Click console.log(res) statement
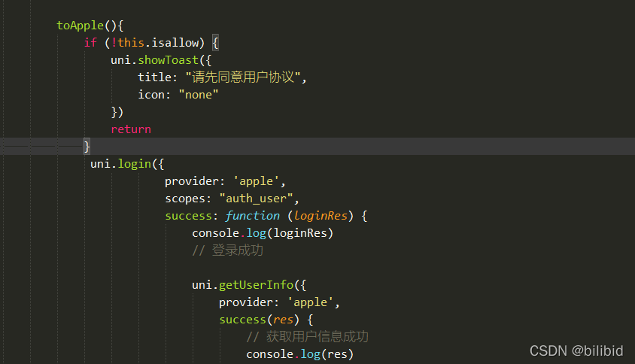The width and height of the screenshot is (635, 364). pos(300,354)
